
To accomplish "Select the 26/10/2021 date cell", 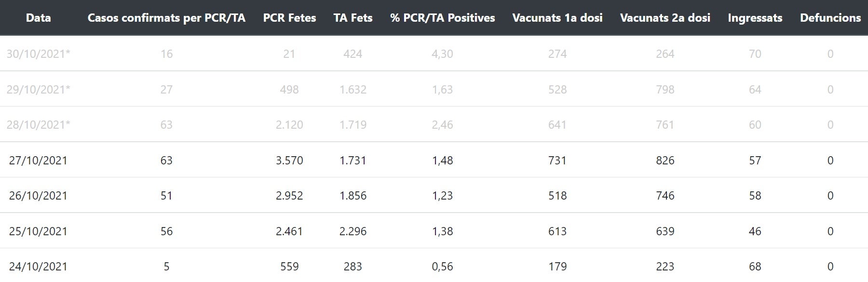I will [38, 196].
